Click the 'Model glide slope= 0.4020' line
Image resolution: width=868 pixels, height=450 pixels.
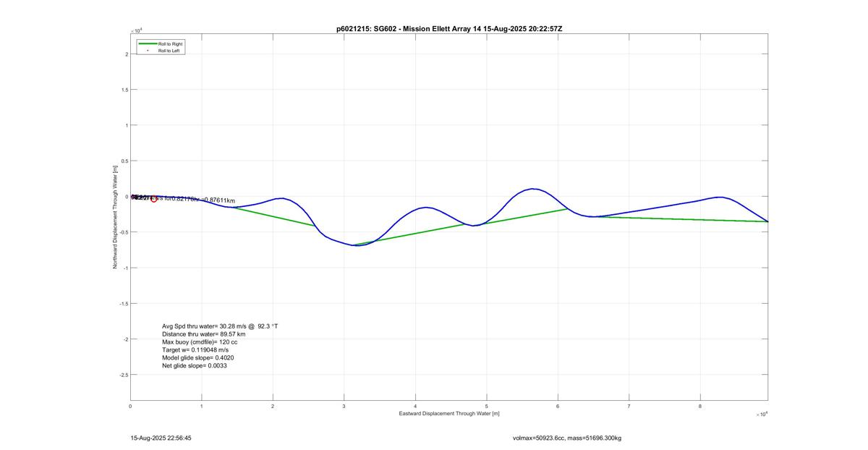coord(197,358)
